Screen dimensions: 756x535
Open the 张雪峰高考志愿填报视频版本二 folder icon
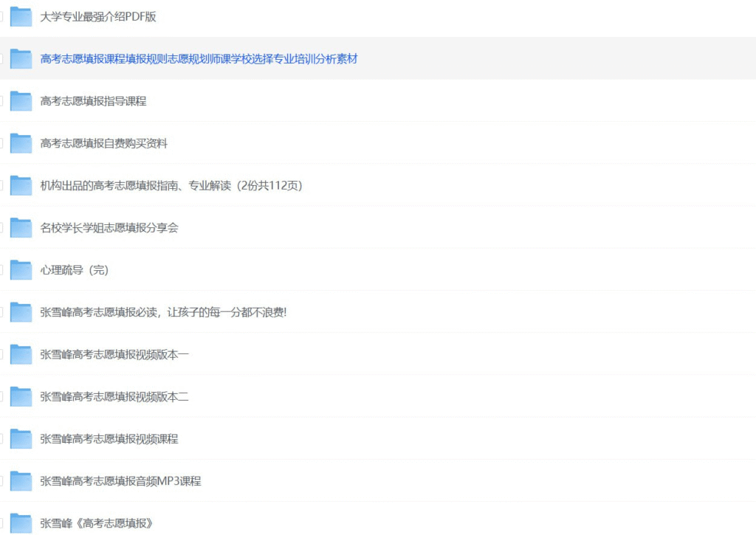pos(20,396)
